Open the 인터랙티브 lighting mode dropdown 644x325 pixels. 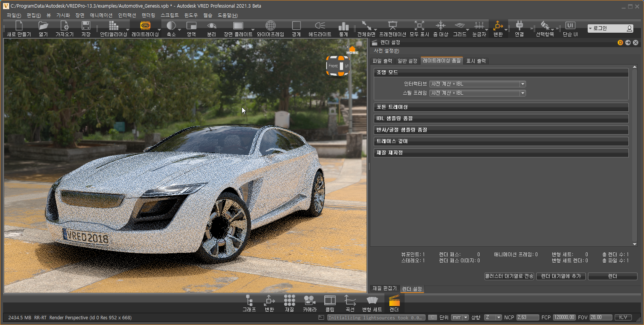(477, 84)
